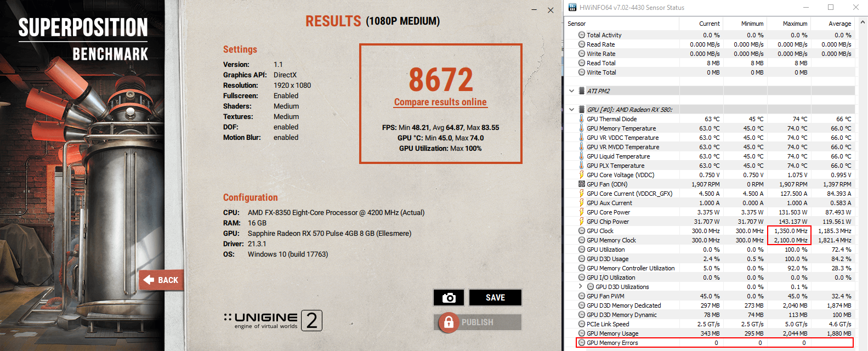Click GPU Fan (ODN) current 1,907 RPM
The image size is (868, 351).
click(x=706, y=184)
